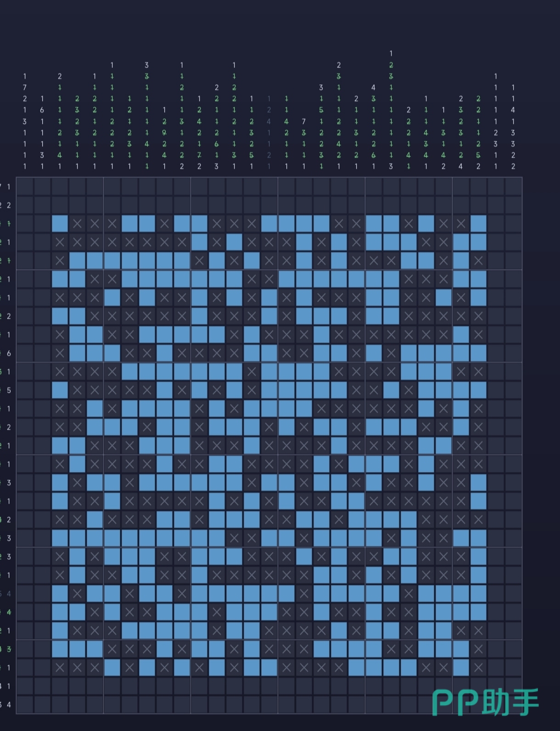
Task: Toggle the first blue cell in the lowest filled row
Action: click(x=112, y=668)
